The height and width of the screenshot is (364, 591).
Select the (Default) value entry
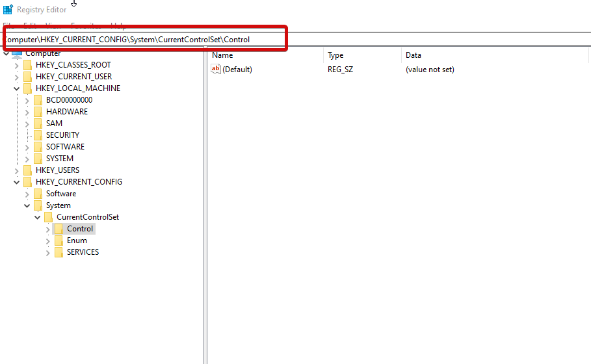pos(237,70)
